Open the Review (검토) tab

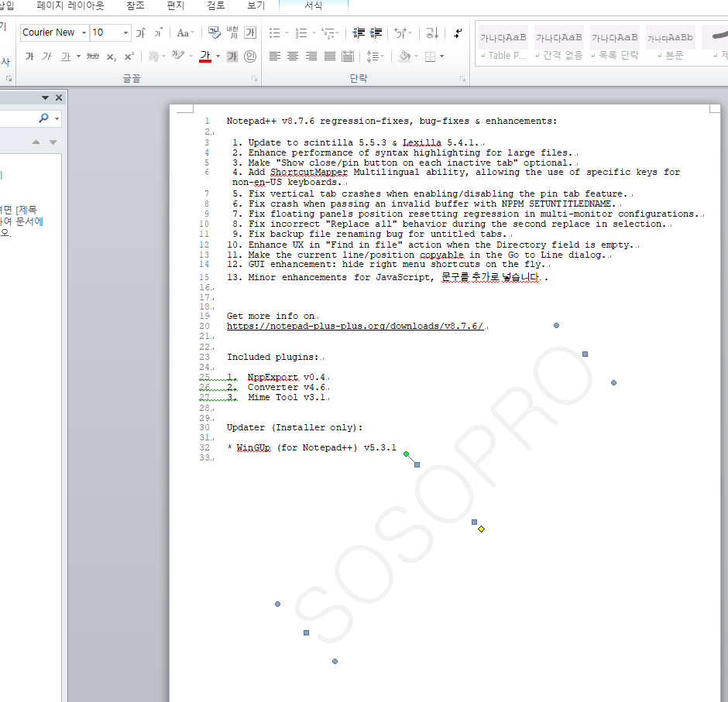216,5
